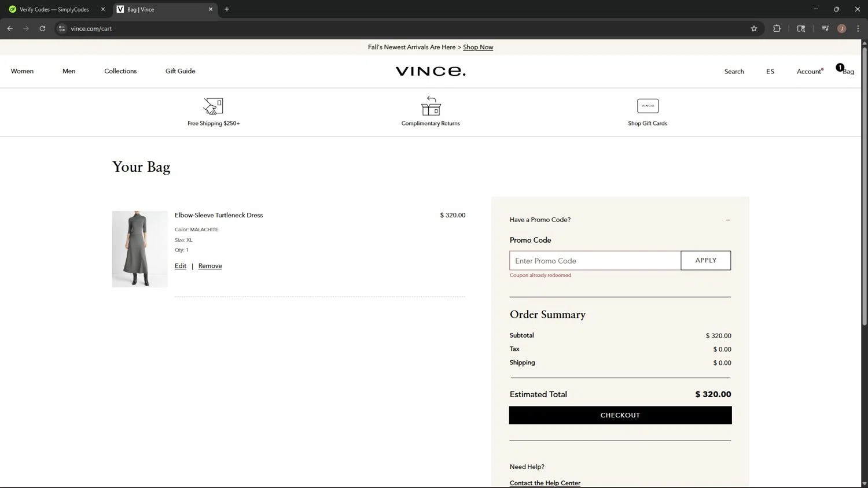Click the Shipping $ 0.00 value
The height and width of the screenshot is (488, 868).
pos(722,363)
